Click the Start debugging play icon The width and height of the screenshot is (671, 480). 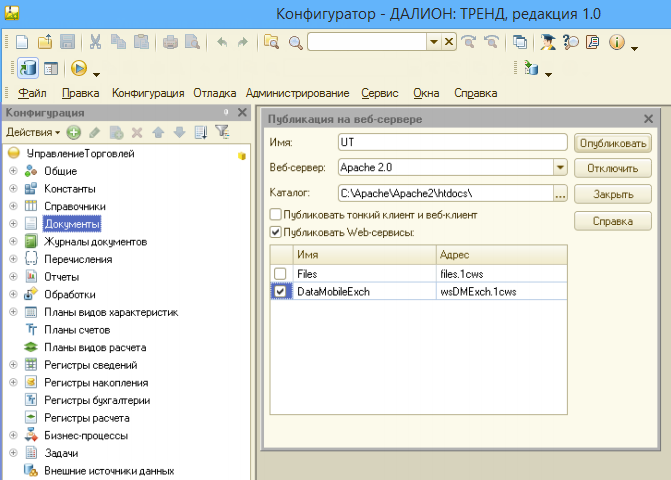point(79,68)
